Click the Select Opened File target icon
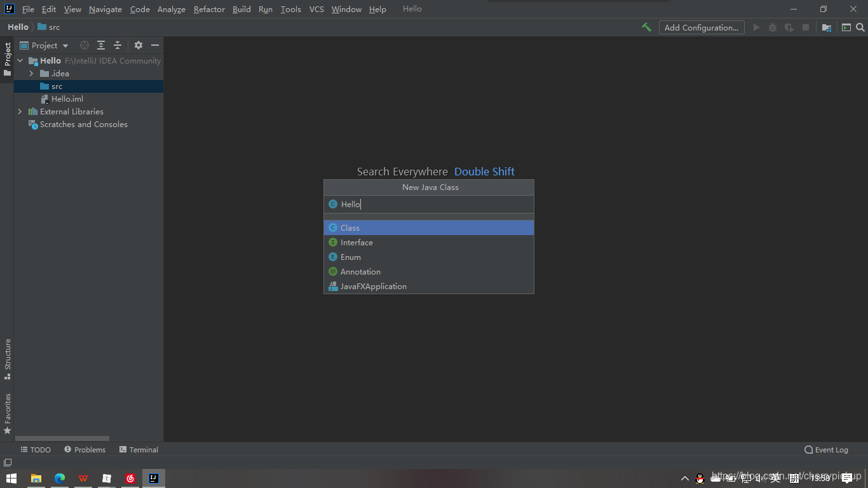 (85, 45)
